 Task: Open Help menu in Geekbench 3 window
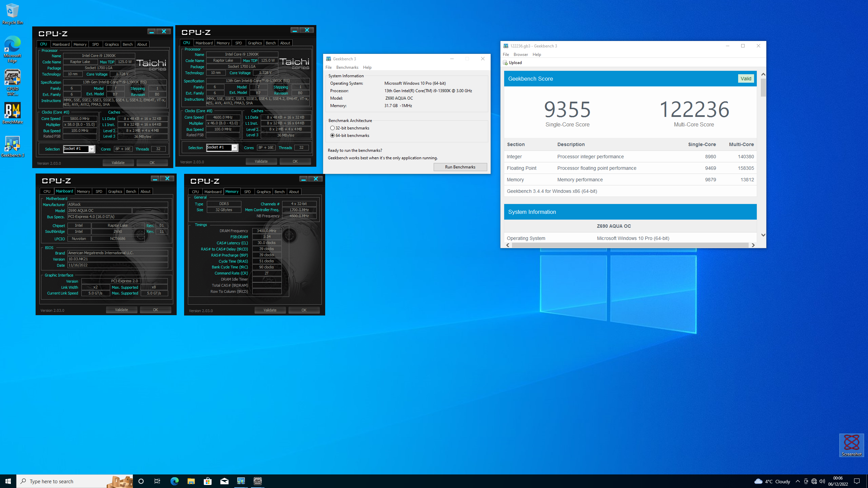[367, 67]
